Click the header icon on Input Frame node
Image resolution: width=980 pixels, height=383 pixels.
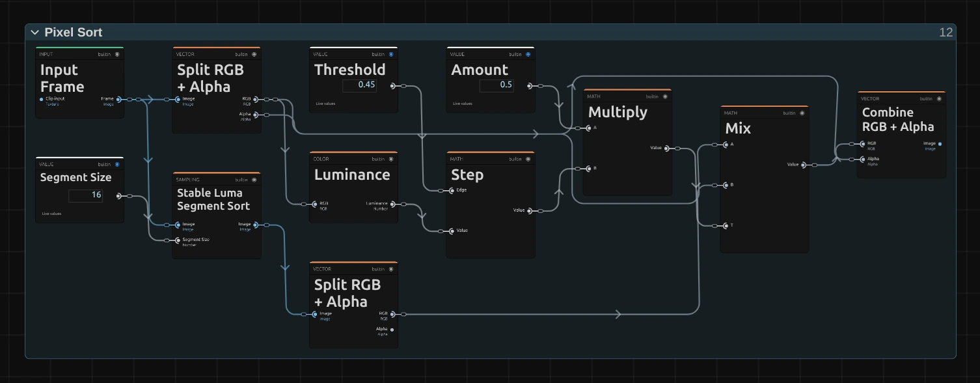[117, 55]
